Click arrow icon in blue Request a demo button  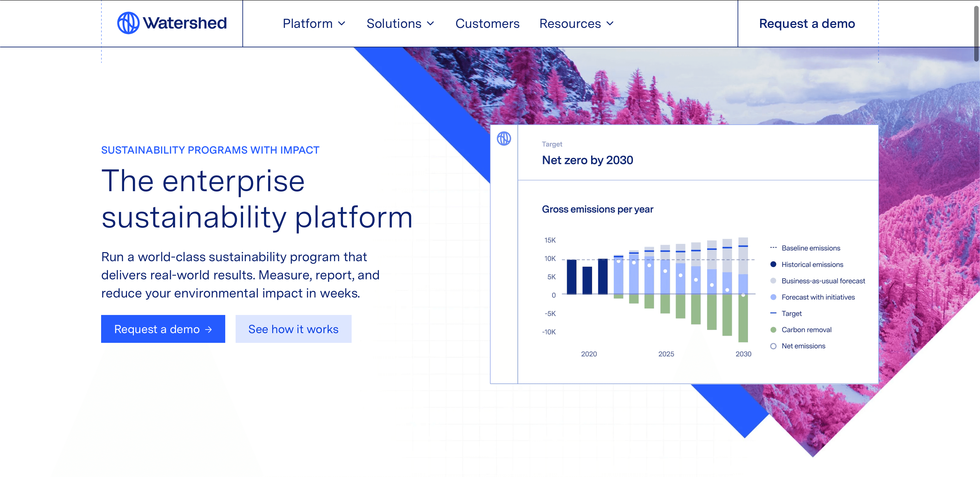208,330
